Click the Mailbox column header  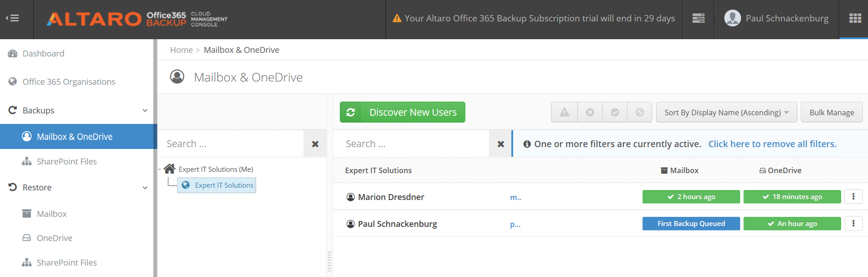coord(680,170)
